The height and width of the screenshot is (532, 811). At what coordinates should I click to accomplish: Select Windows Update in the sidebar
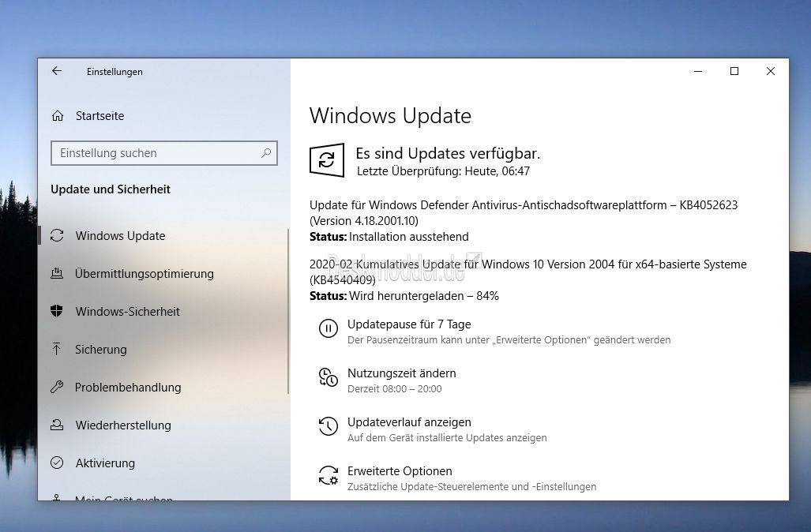tap(121, 236)
